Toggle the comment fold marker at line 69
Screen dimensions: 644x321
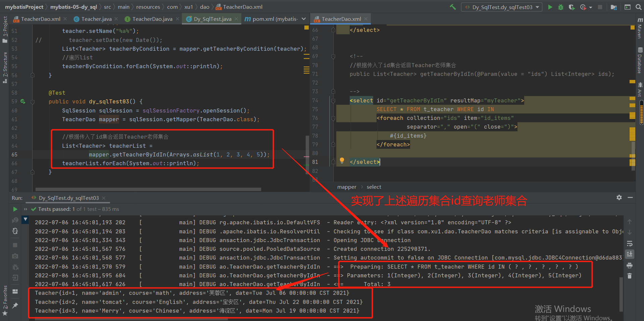(333, 56)
